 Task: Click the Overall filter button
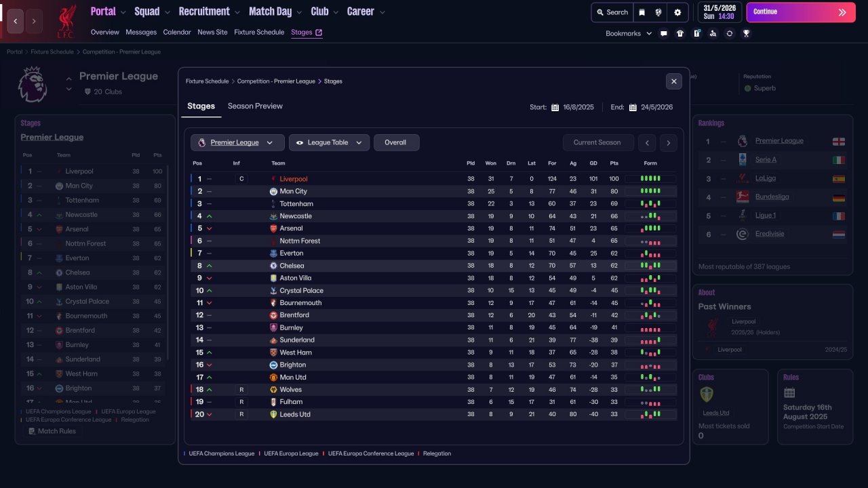pyautogui.click(x=396, y=142)
